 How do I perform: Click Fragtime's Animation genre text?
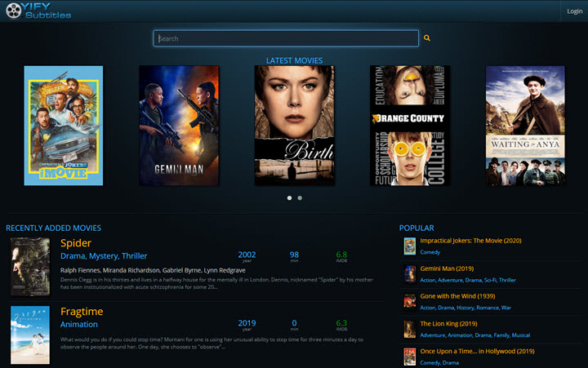[79, 325]
